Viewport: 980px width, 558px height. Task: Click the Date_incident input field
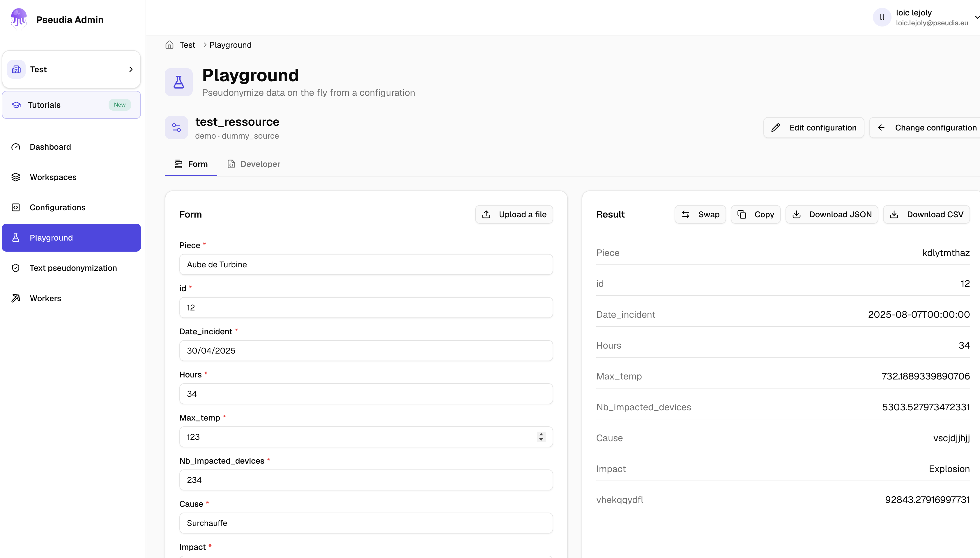366,351
